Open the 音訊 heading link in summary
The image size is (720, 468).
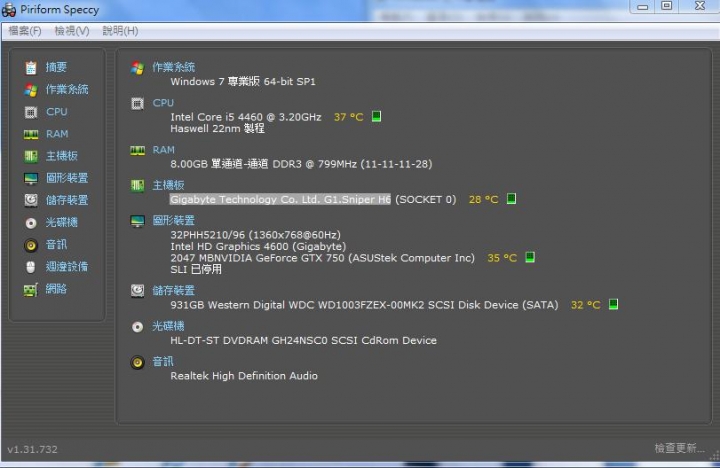pos(163,361)
